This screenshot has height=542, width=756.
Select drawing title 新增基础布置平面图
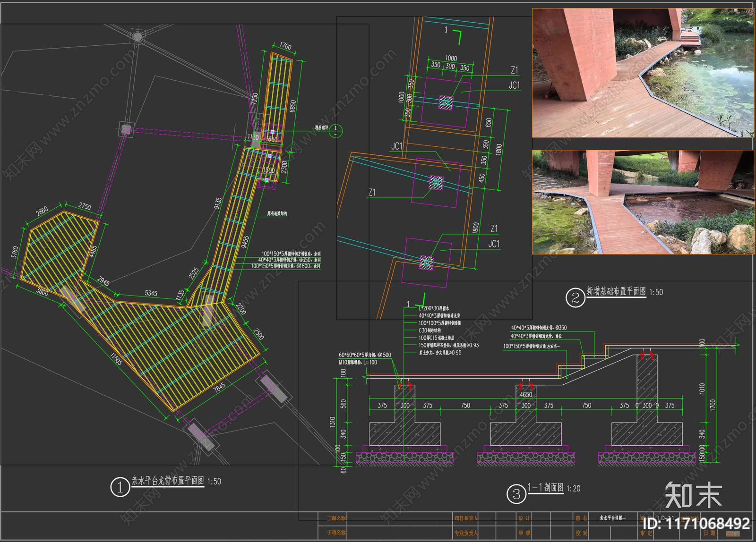pyautogui.click(x=616, y=291)
